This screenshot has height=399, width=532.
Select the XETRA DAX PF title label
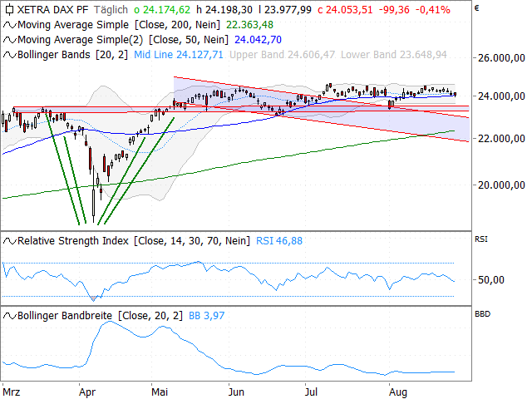point(52,9)
